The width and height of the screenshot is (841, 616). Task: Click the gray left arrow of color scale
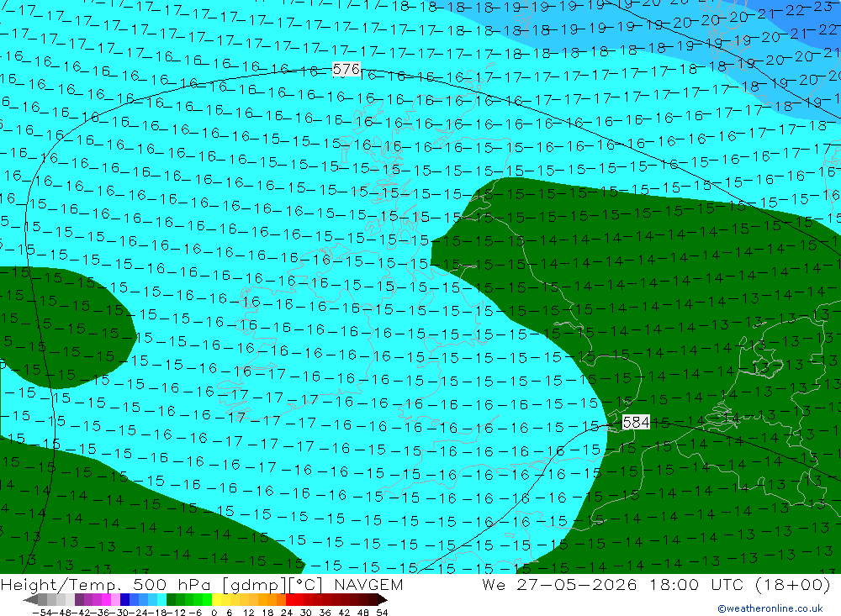click(30, 599)
